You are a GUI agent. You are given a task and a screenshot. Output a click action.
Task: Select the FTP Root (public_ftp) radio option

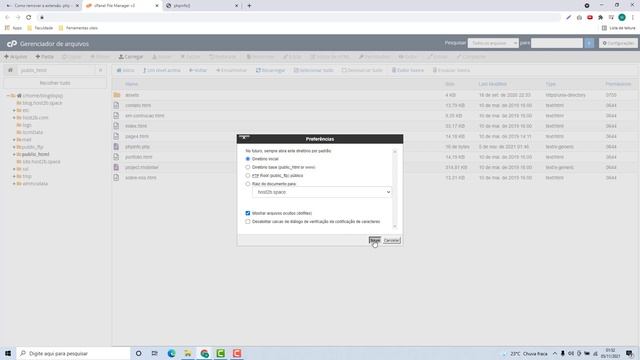[x=248, y=176]
